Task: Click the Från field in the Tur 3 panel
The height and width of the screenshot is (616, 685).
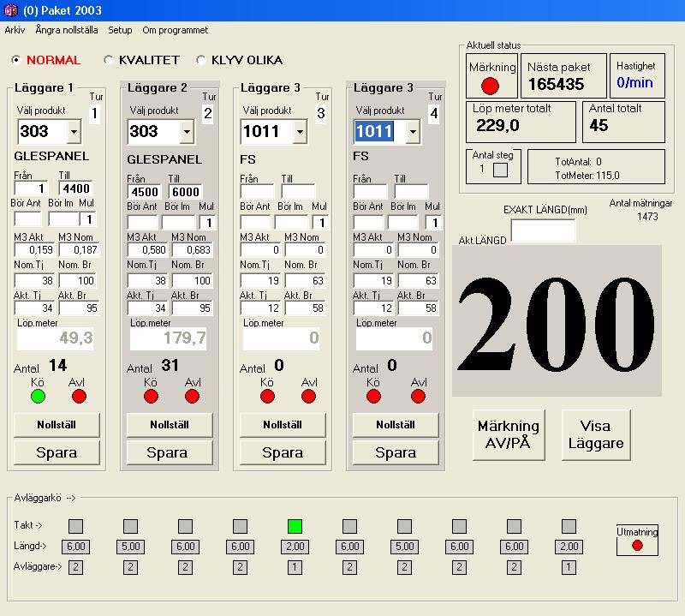Action: (x=257, y=192)
